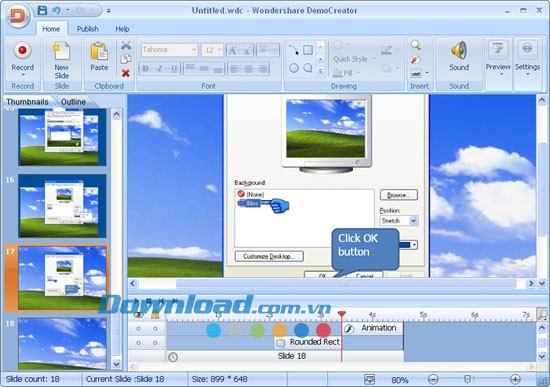Toggle Italic formatting
The height and width of the screenshot is (387, 550).
(160, 68)
